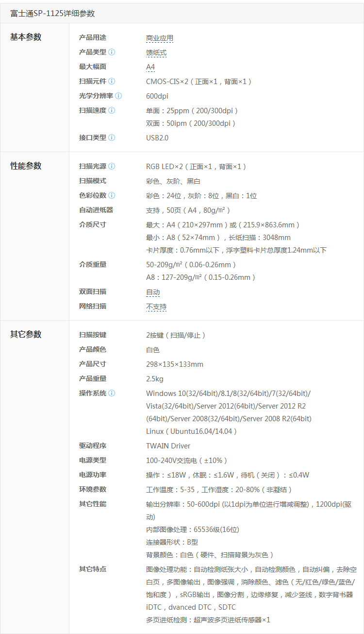Open the 接口类型 info icon
Image resolution: width=364 pixels, height=634 pixels.
[x=112, y=137]
